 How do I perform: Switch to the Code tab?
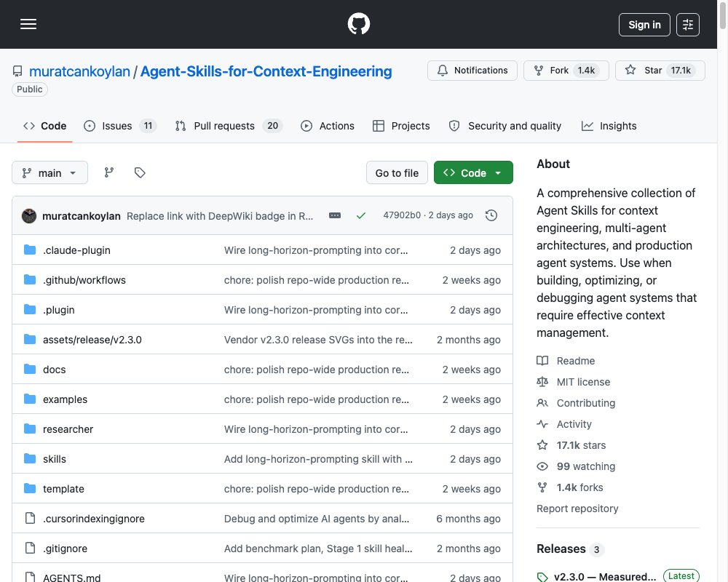(x=44, y=126)
